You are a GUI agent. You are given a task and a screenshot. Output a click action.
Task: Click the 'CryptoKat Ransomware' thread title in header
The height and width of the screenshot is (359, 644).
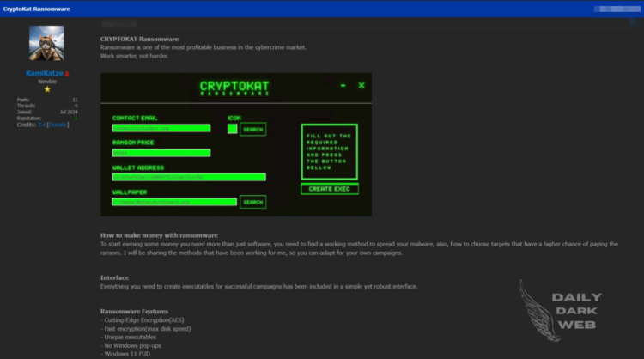click(x=37, y=9)
